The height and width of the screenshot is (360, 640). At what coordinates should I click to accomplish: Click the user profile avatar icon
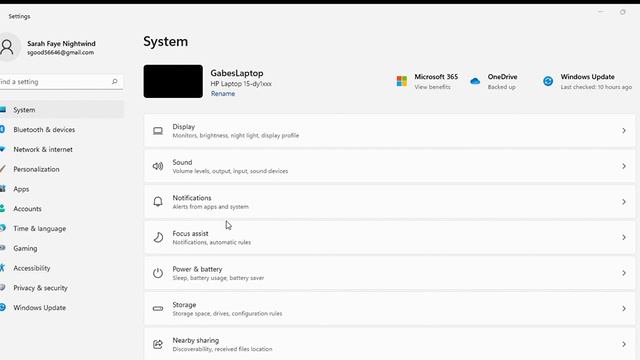coord(7,47)
